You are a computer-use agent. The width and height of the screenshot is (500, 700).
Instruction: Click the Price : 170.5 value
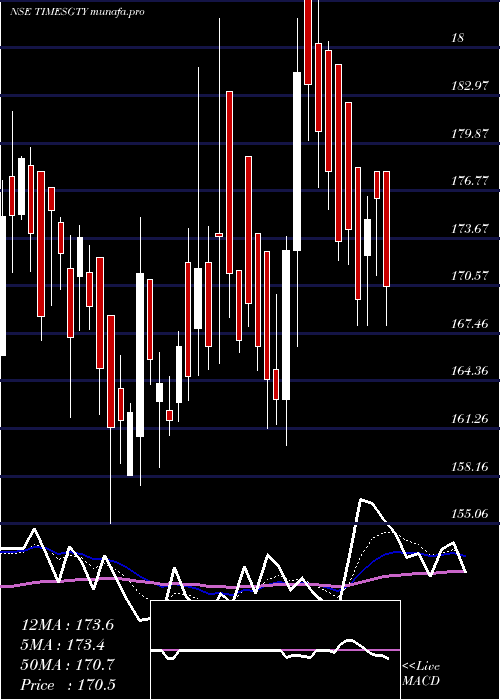pos(67,685)
